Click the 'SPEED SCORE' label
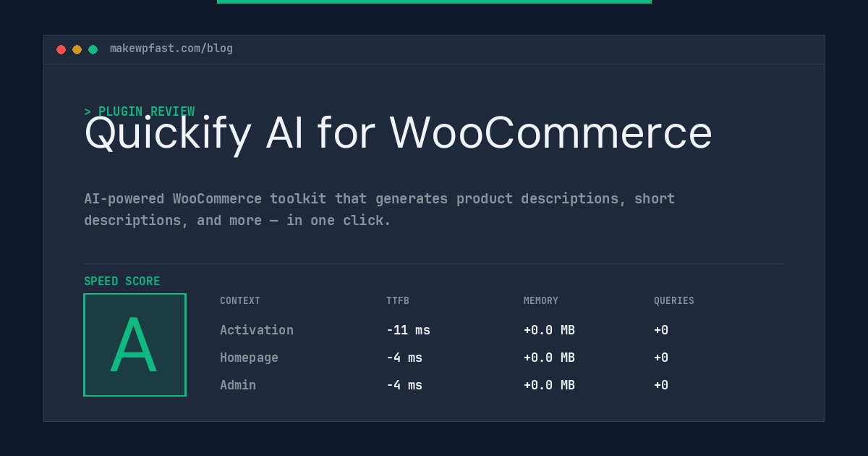Image resolution: width=868 pixels, height=456 pixels. click(122, 282)
